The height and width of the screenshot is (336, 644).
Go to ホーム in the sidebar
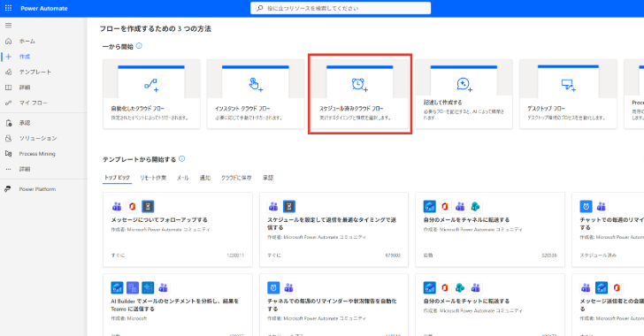point(27,41)
